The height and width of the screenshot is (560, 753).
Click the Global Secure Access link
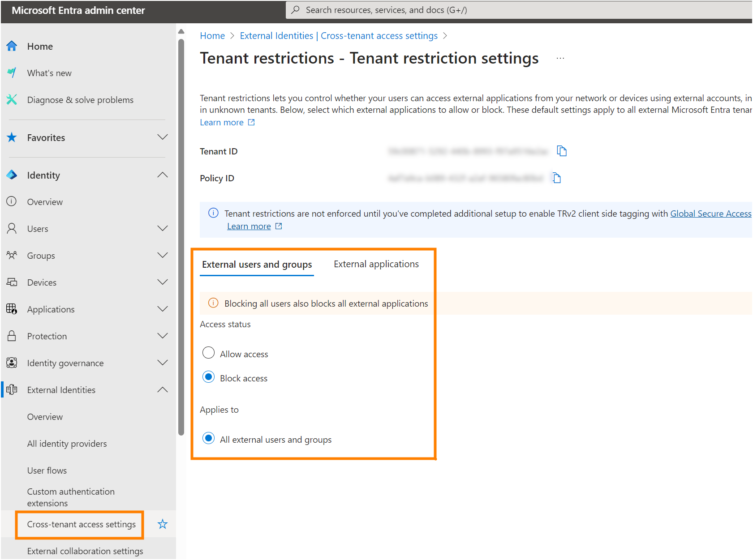coord(710,214)
